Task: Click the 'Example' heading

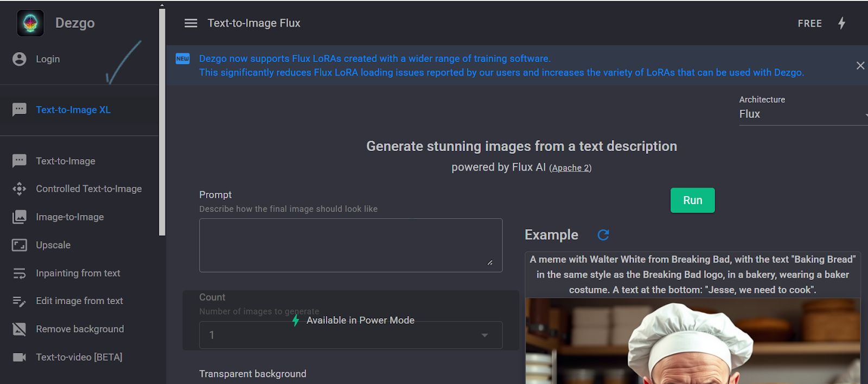Action: [x=551, y=235]
